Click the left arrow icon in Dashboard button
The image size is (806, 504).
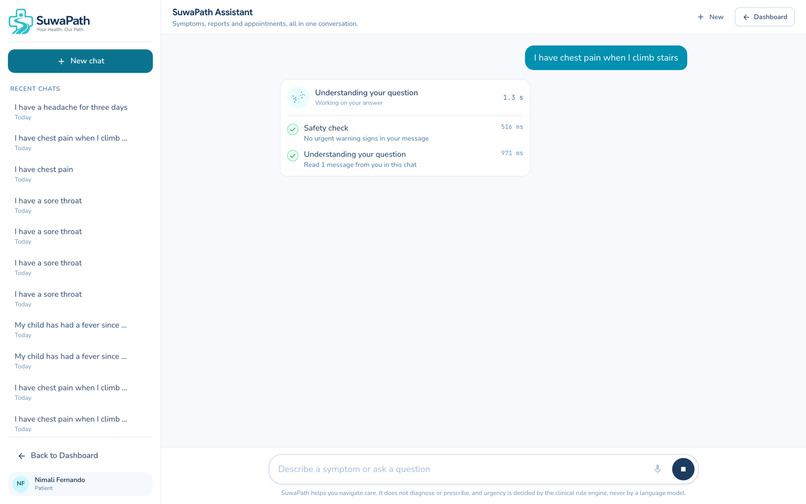[x=746, y=17]
